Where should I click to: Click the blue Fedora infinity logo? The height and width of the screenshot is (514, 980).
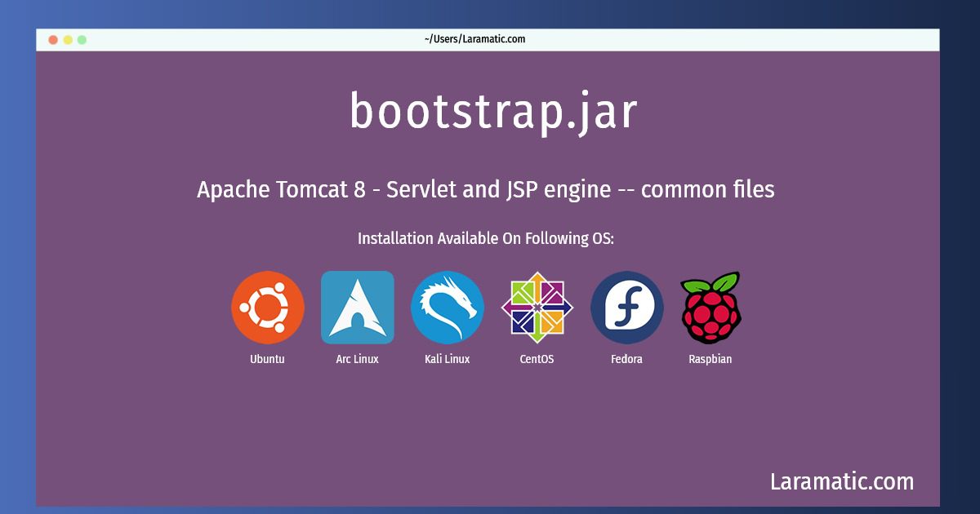tap(627, 308)
